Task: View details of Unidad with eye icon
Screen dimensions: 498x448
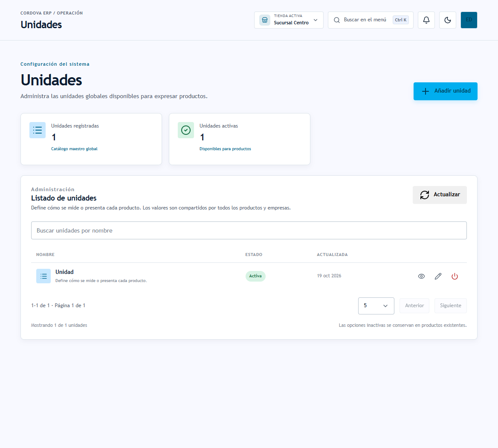Action: point(421,276)
